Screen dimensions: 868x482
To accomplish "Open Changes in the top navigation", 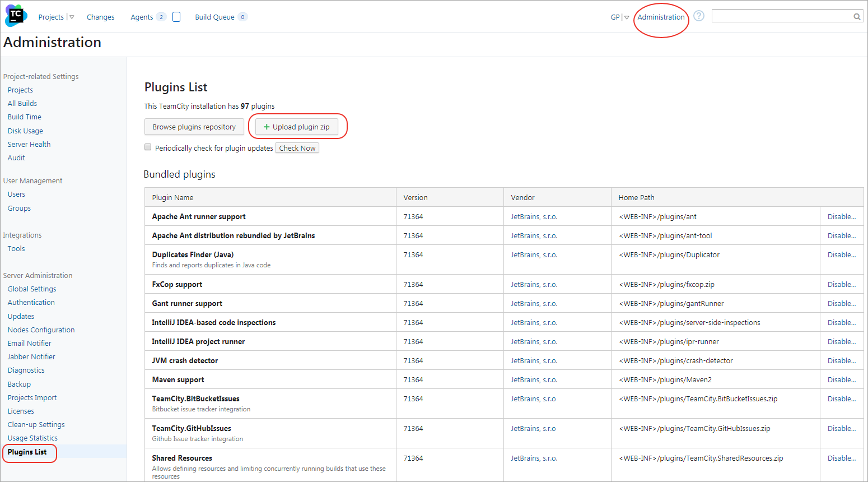I will tap(100, 17).
